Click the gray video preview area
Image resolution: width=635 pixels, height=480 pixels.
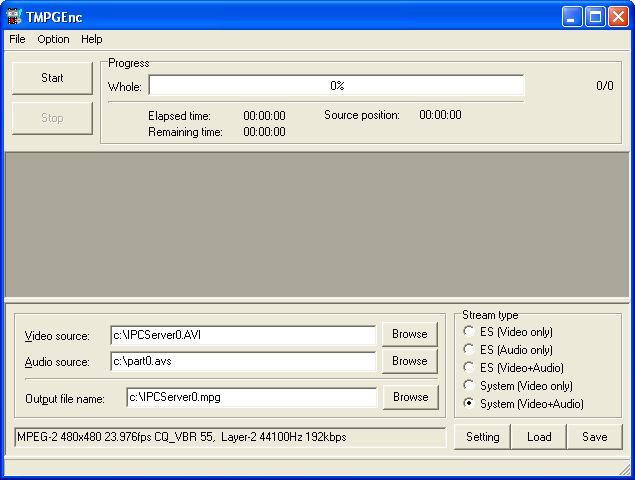[x=317, y=225]
